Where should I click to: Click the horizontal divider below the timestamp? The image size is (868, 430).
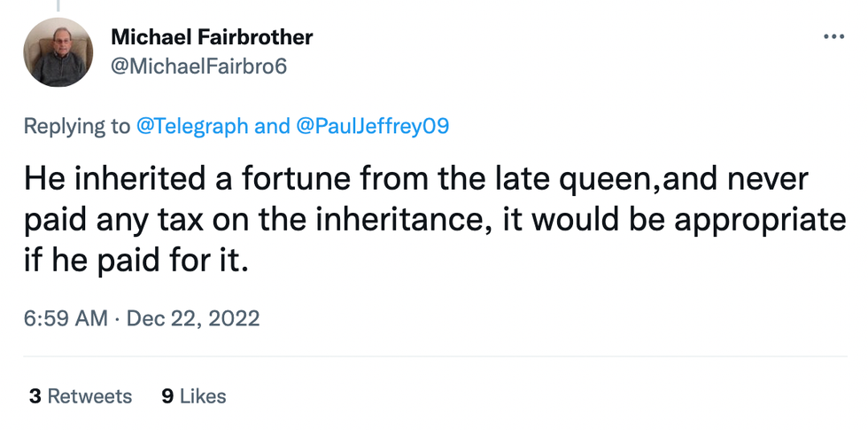tap(434, 356)
